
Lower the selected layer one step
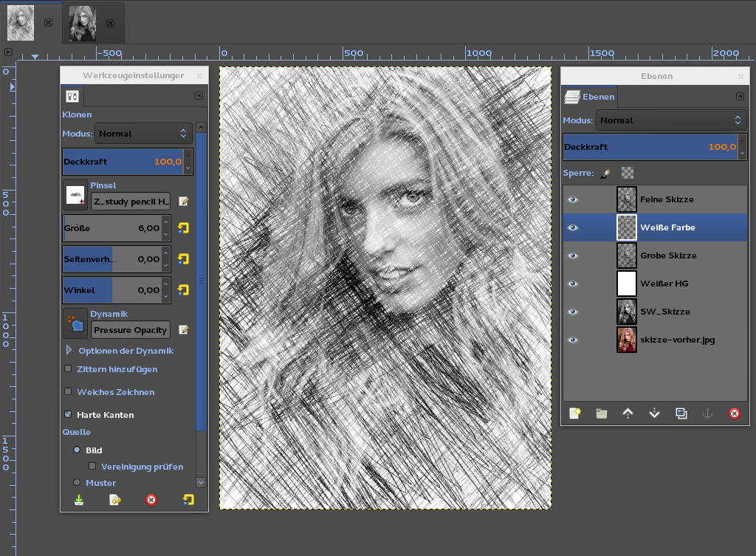[654, 413]
